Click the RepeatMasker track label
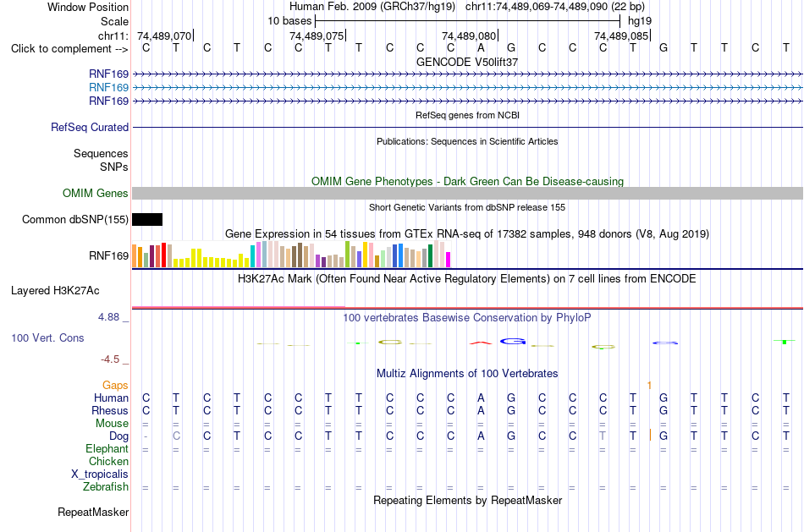Viewport: 804px width, 532px height. (x=93, y=512)
